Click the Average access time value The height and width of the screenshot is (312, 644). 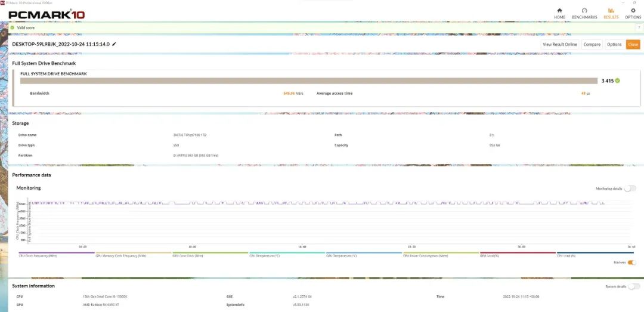(586, 93)
